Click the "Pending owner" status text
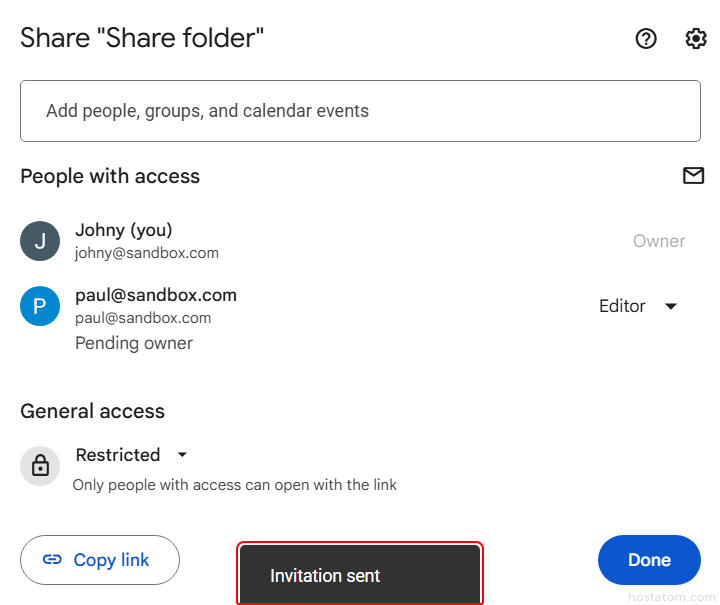 [x=134, y=343]
